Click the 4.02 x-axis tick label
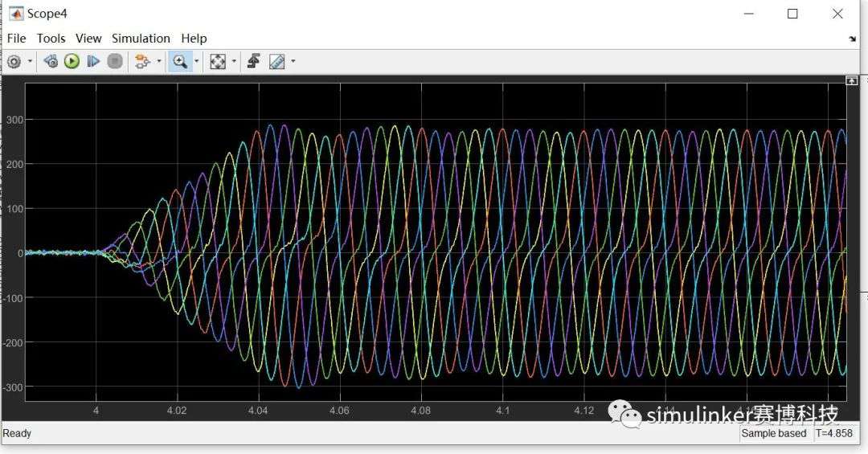This screenshot has width=868, height=454. pos(177,411)
